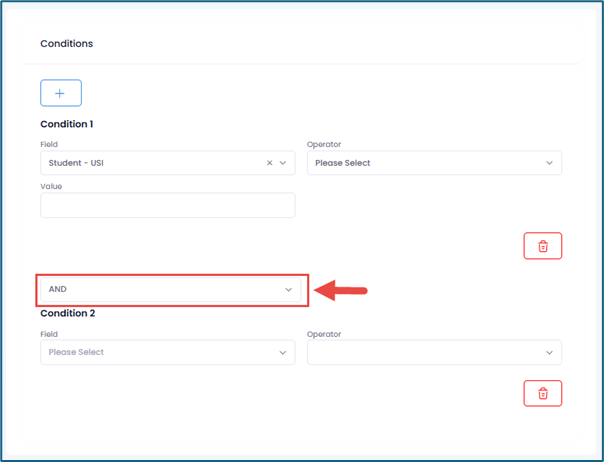Click the Value label above the input
Screen dimensions: 604x462
point(49,184)
